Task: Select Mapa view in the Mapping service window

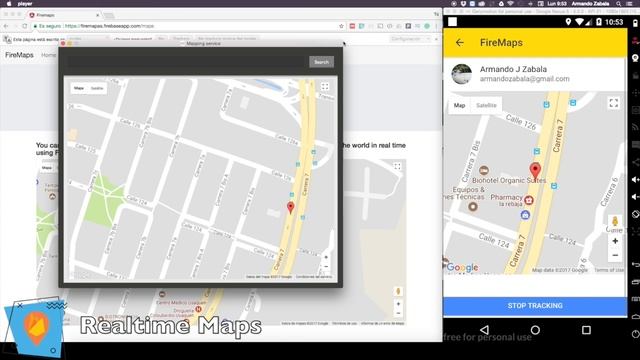Action: click(x=79, y=88)
